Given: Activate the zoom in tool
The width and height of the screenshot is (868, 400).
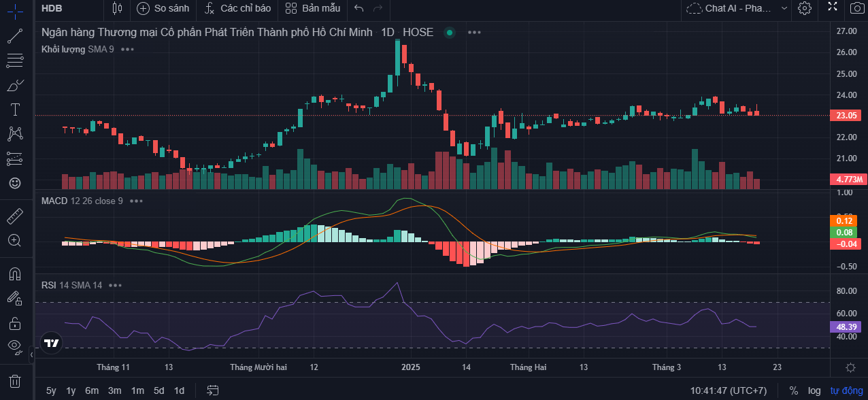Looking at the screenshot, I should [15, 240].
